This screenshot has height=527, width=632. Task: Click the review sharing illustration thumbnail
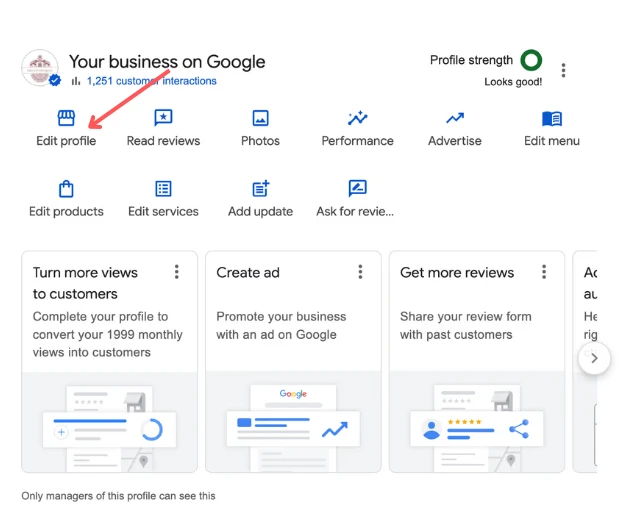[x=477, y=422]
